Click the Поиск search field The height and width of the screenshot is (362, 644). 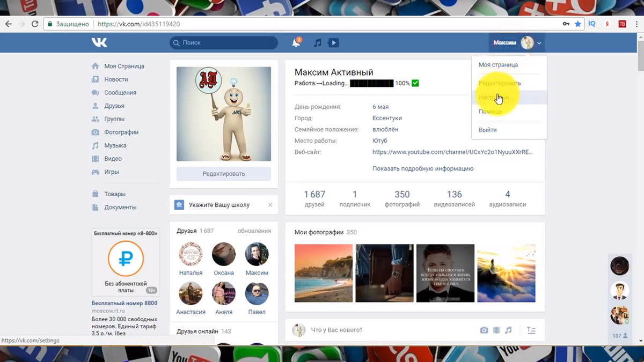224,43
